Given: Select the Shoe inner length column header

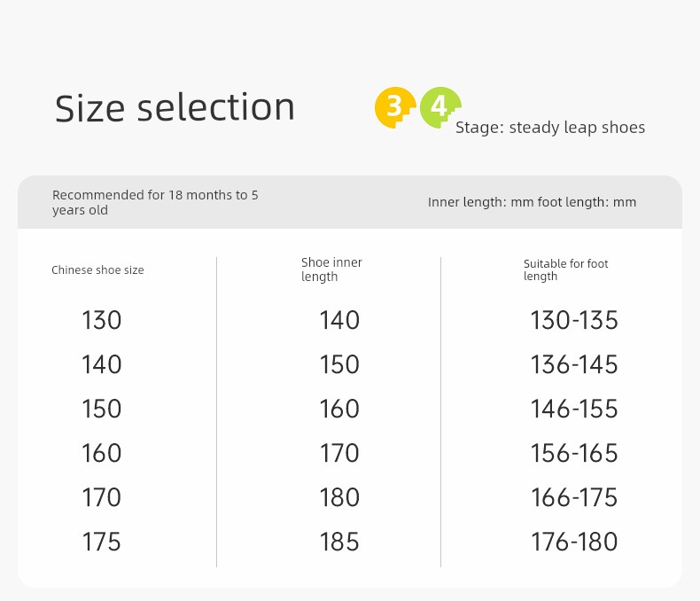Looking at the screenshot, I should [331, 269].
